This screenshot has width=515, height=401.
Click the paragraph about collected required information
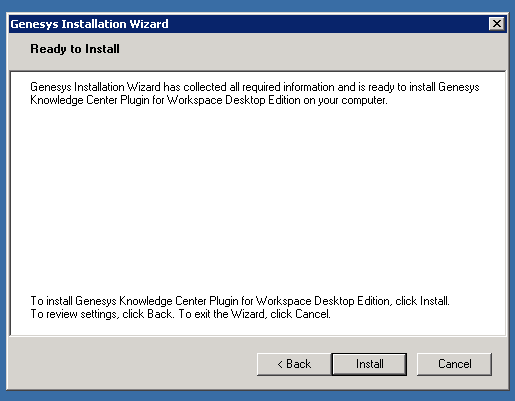tap(255, 93)
